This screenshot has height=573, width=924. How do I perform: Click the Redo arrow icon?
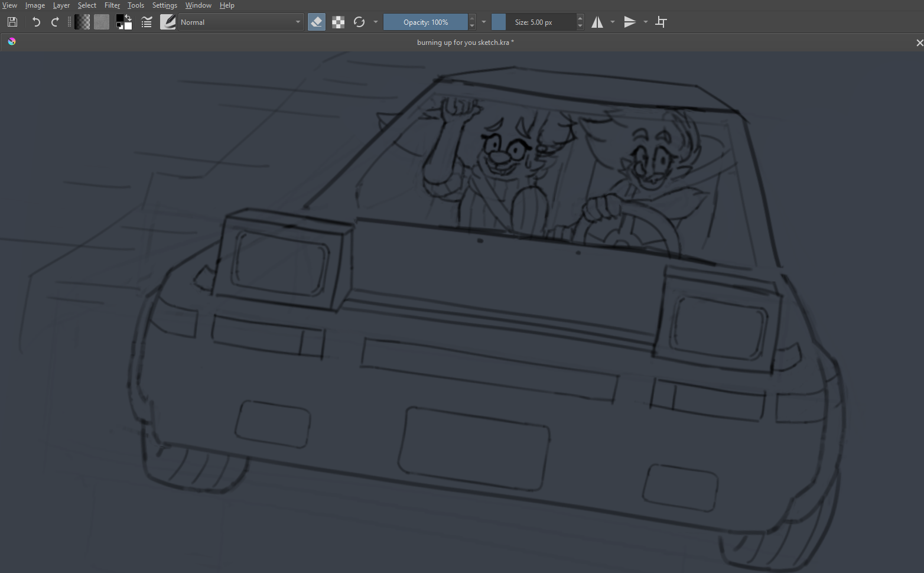tap(55, 22)
